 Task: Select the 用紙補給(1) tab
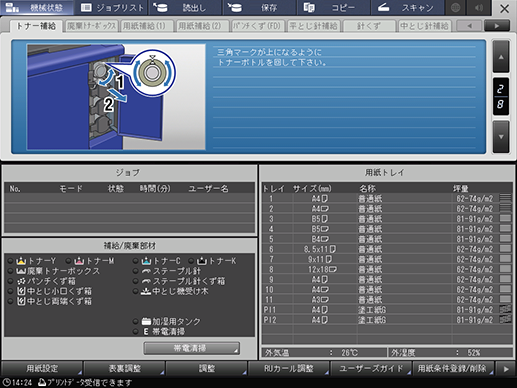147,26
